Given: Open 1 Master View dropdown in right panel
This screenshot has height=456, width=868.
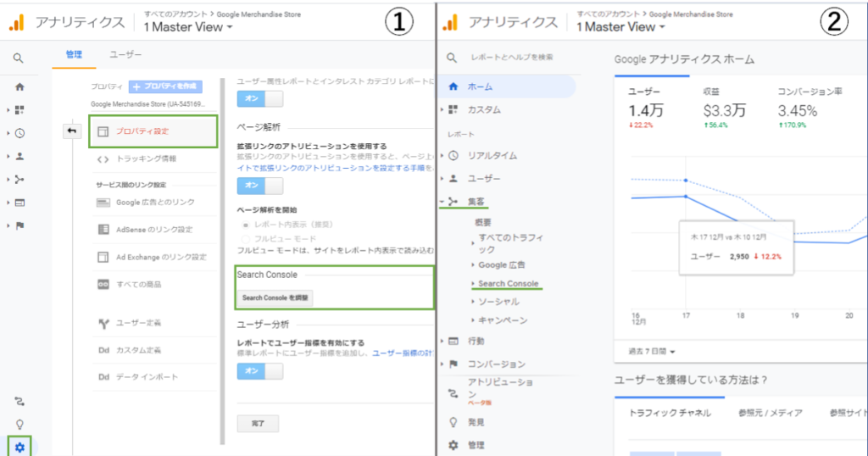Looking at the screenshot, I should [620, 26].
